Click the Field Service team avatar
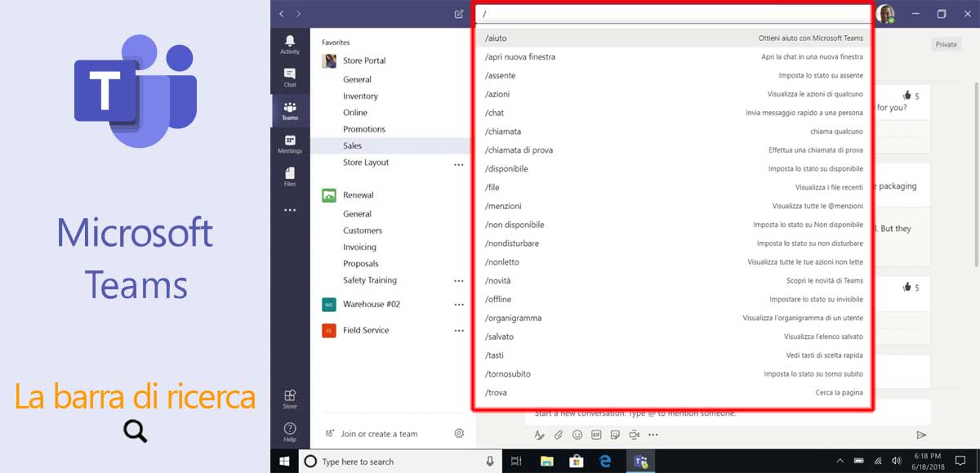The width and height of the screenshot is (980, 473). [329, 330]
